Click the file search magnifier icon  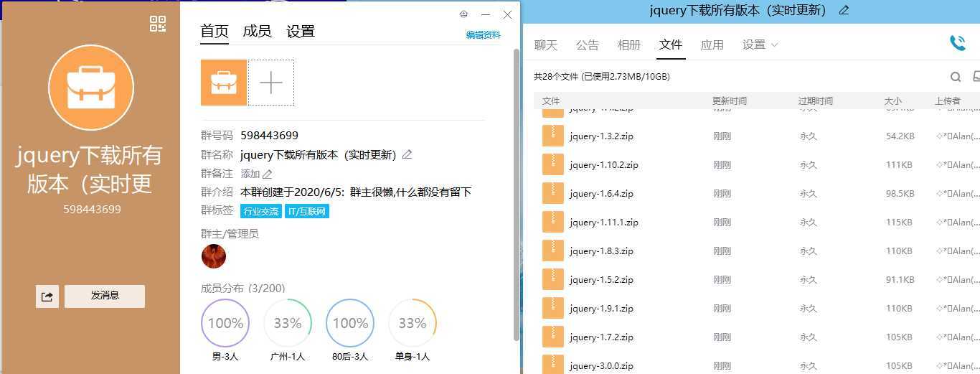pyautogui.click(x=956, y=77)
